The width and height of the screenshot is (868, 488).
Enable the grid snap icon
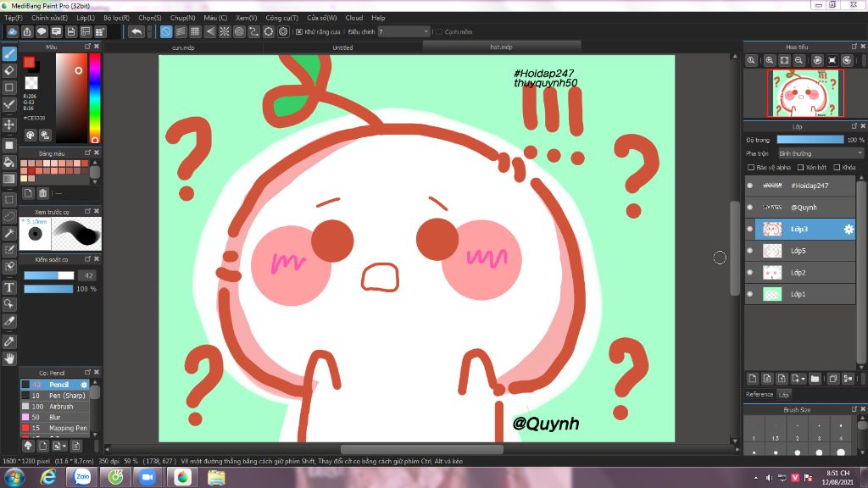pyautogui.click(x=195, y=32)
